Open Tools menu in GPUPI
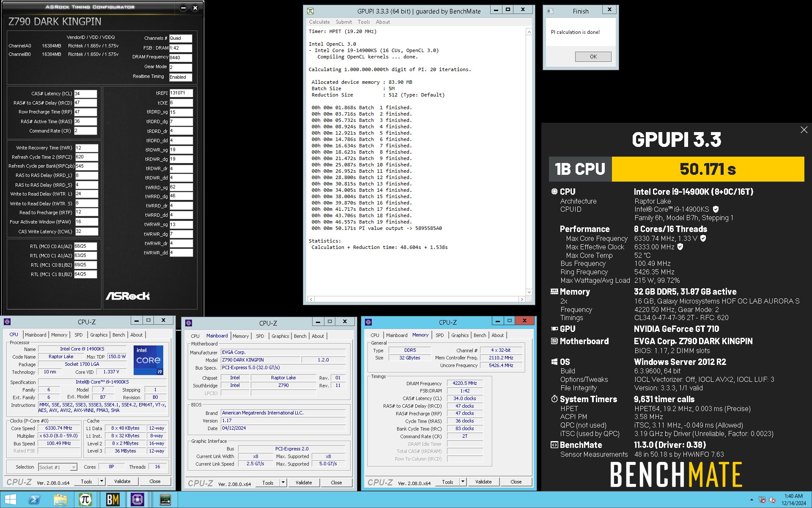 pyautogui.click(x=364, y=22)
